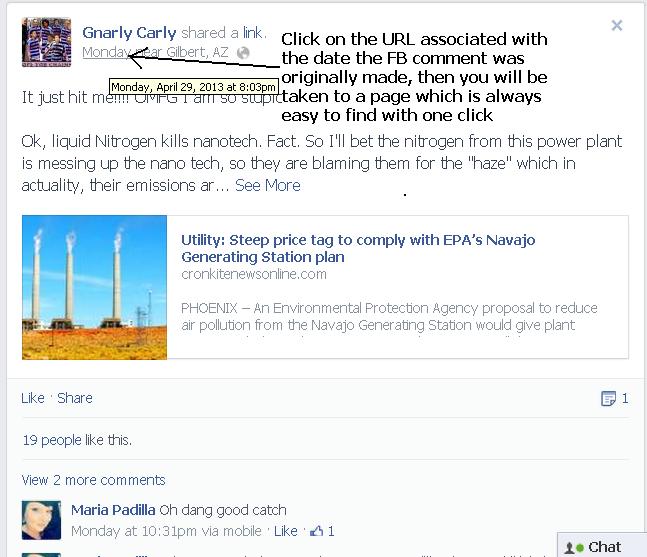The width and height of the screenshot is (647, 557).
Task: Open the Navajo Generating Station article title
Action: pyautogui.click(x=358, y=248)
